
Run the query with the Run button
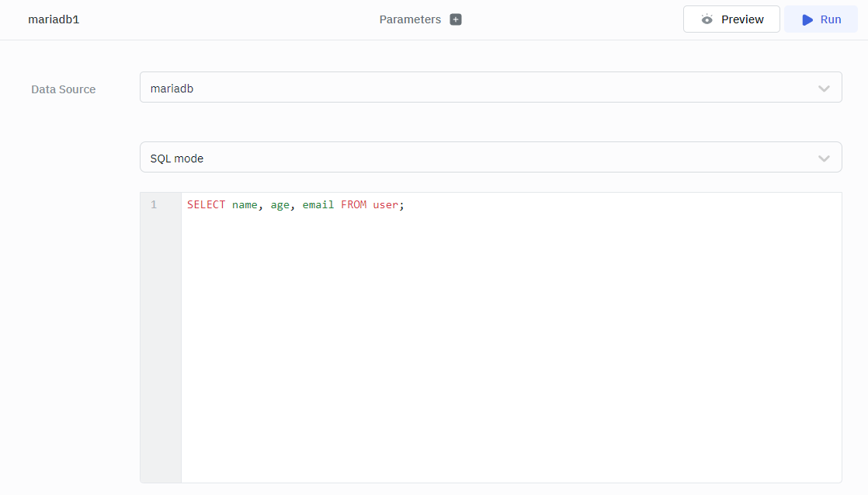coord(821,19)
